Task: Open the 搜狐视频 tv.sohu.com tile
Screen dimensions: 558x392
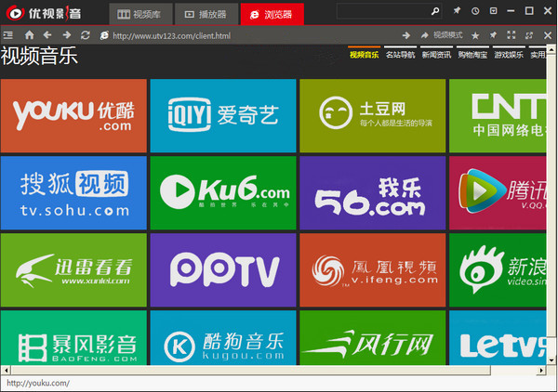Action: coord(73,193)
